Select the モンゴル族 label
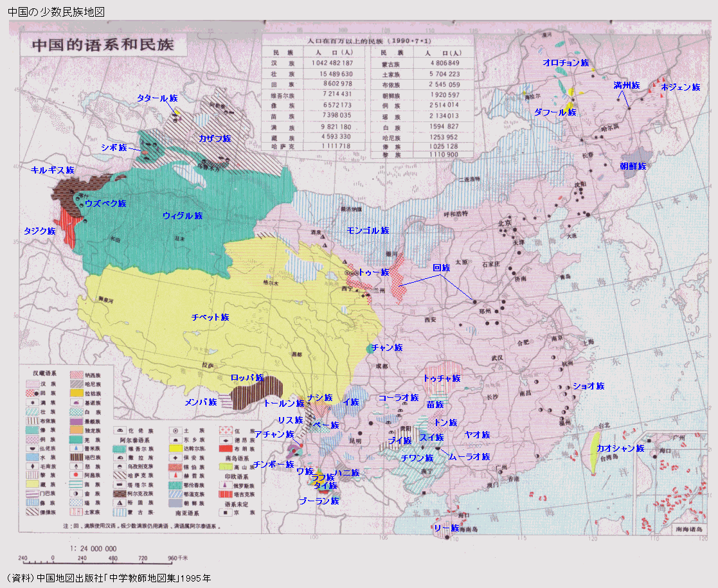This screenshot has height=588, width=718. pyautogui.click(x=368, y=230)
